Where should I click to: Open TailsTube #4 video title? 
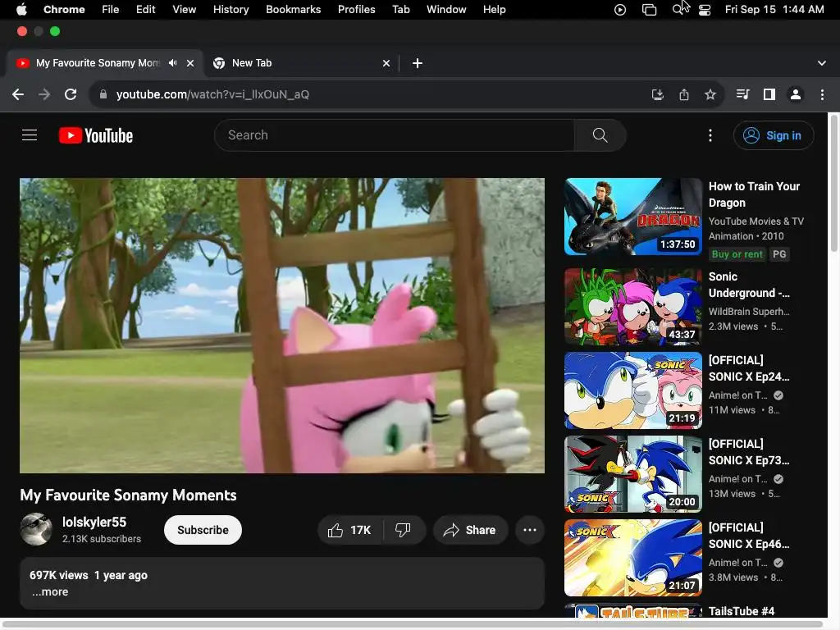pyautogui.click(x=742, y=611)
